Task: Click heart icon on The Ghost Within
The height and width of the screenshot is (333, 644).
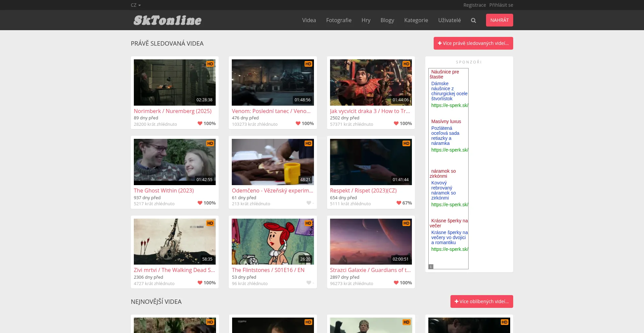Action: [x=200, y=203]
